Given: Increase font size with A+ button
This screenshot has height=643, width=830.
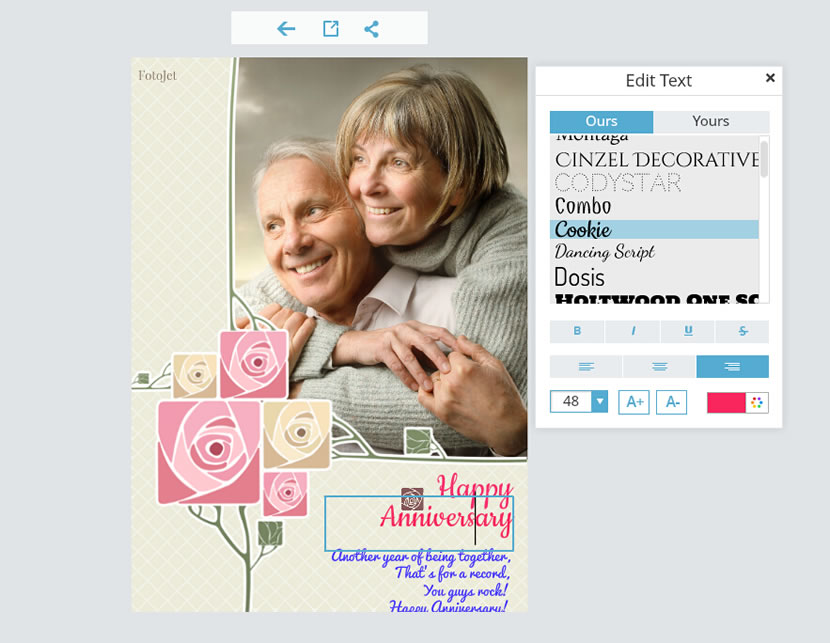Looking at the screenshot, I should [634, 402].
